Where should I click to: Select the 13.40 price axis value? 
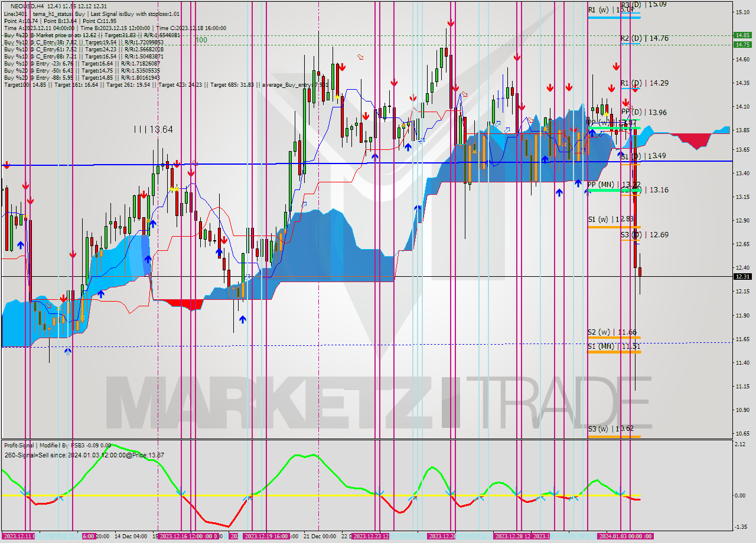(x=742, y=173)
